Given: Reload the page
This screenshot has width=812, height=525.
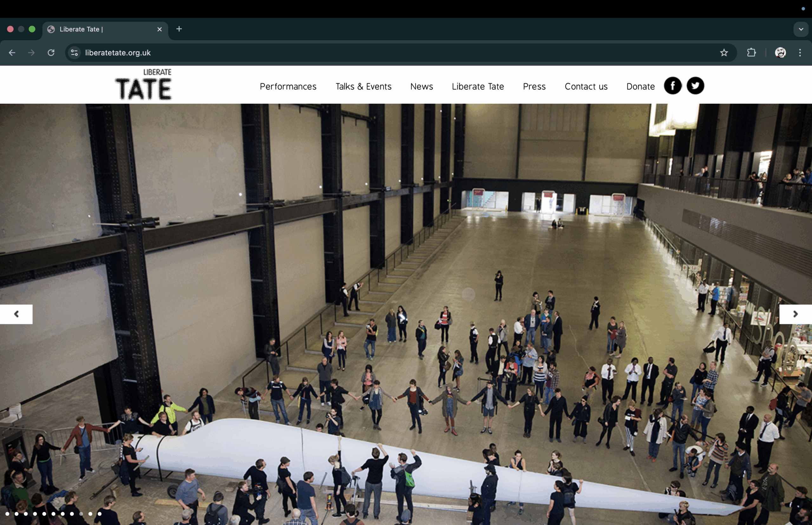Looking at the screenshot, I should [x=51, y=53].
